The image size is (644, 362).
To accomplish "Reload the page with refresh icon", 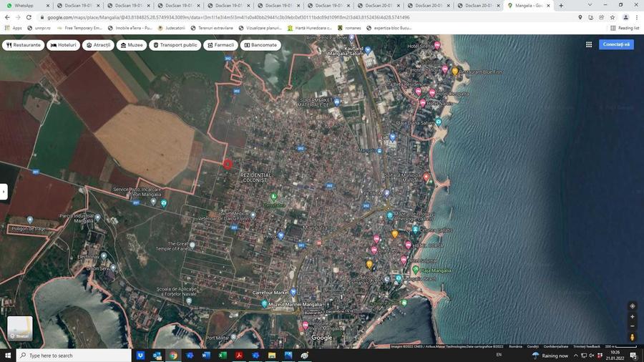I will tap(29, 17).
